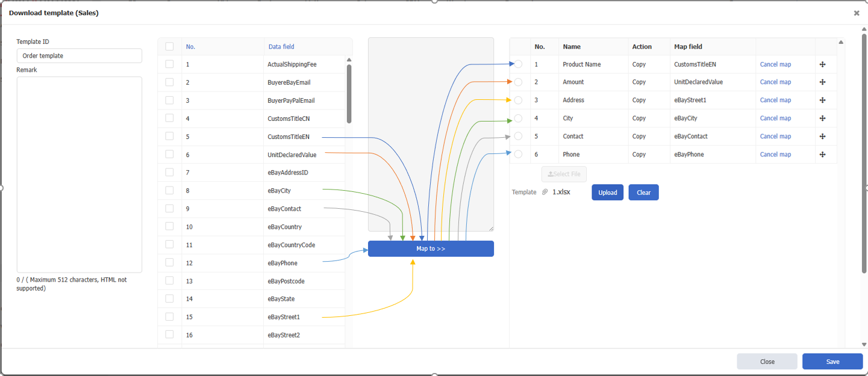Click the Close button at the bottom
The image size is (868, 376).
pyautogui.click(x=767, y=362)
